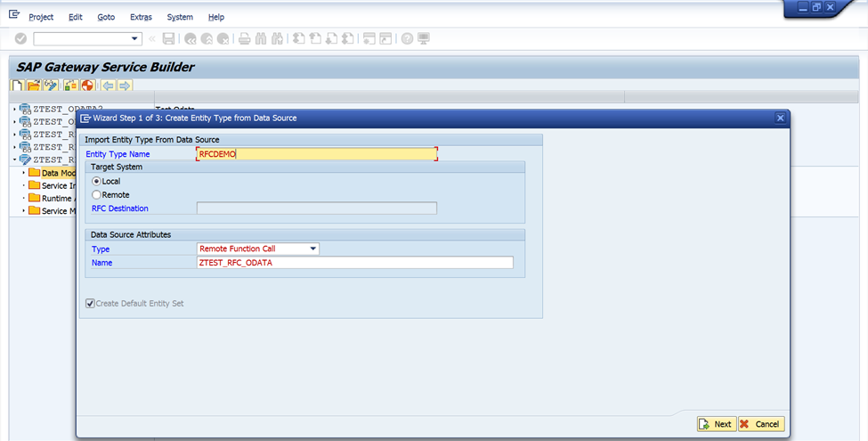Click the Name field containing ZTEST_RFC_ODATA
The width and height of the screenshot is (868, 441).
355,263
